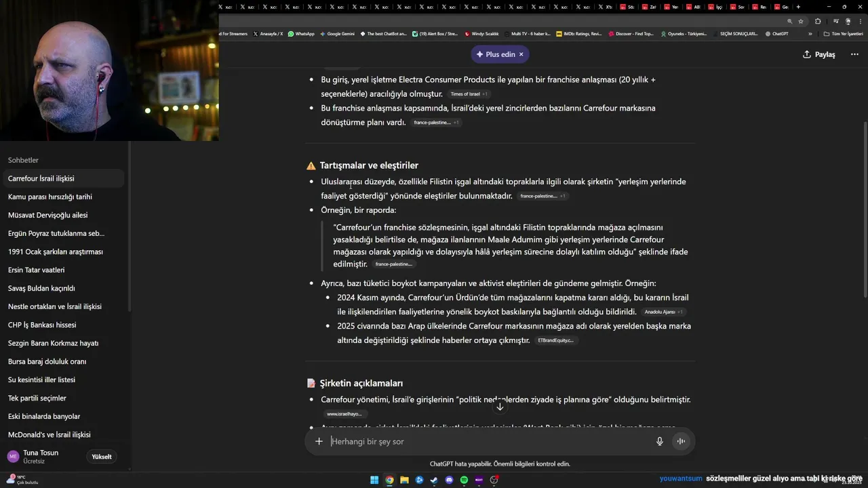Image resolution: width=868 pixels, height=488 pixels.
Task: Bookmark this page with the star icon
Action: click(x=801, y=21)
